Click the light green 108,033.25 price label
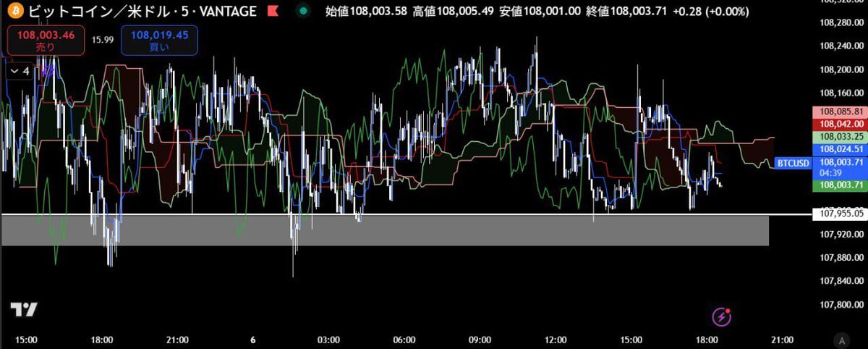Viewport: 868px width, 349px height. click(840, 136)
